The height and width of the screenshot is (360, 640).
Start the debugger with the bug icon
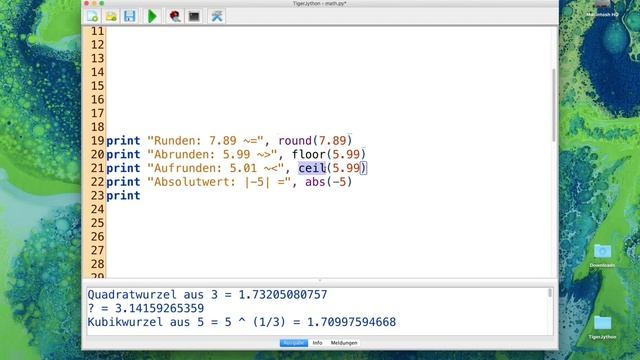point(175,16)
